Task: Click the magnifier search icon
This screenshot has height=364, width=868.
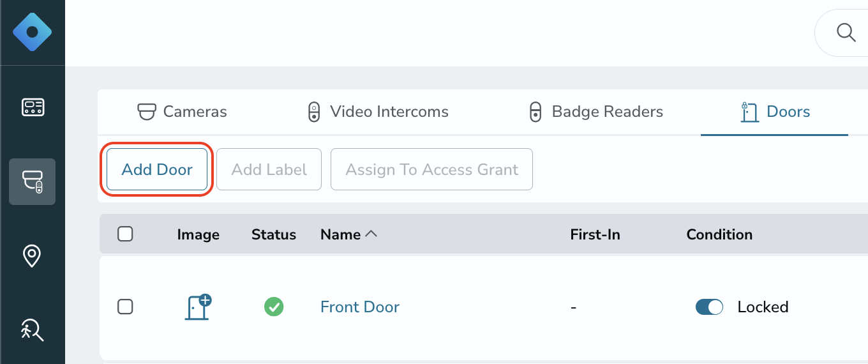Action: (846, 33)
